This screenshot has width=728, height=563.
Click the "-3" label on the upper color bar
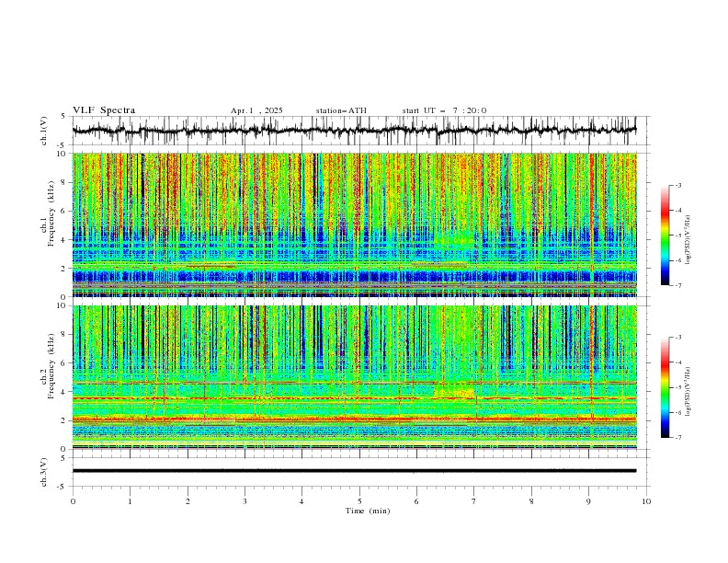pyautogui.click(x=678, y=185)
